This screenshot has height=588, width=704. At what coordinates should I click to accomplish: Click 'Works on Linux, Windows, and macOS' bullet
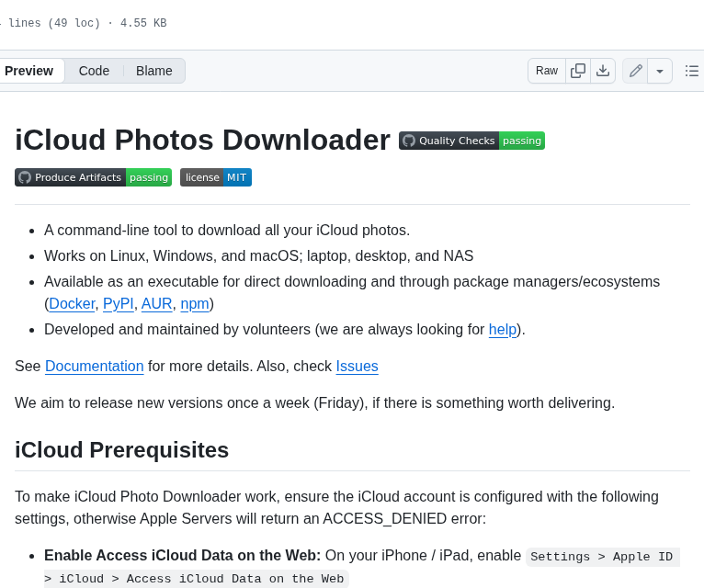point(258,255)
